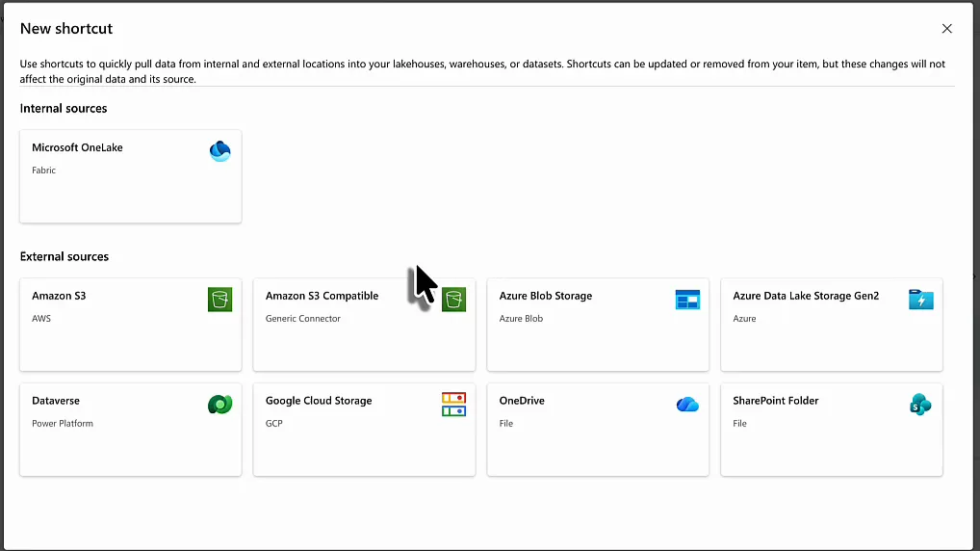Screen dimensions: 980x551
Task: Select the SharePoint Folder card title
Action: coord(776,401)
